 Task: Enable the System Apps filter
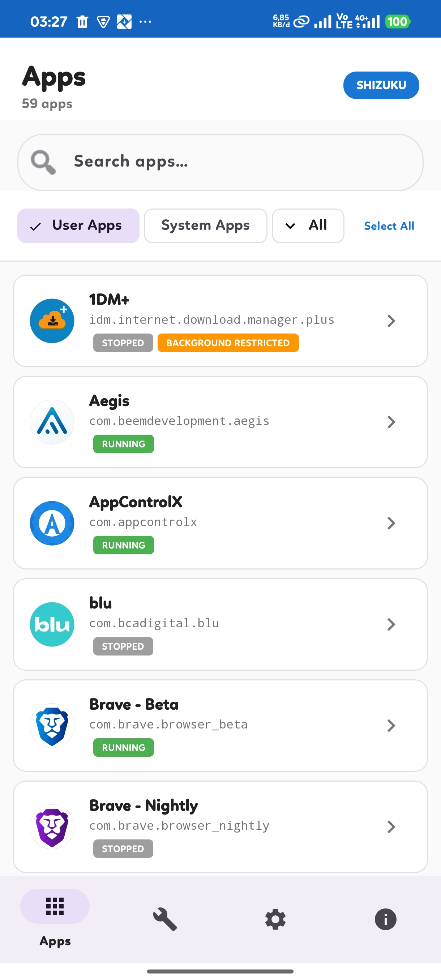205,225
